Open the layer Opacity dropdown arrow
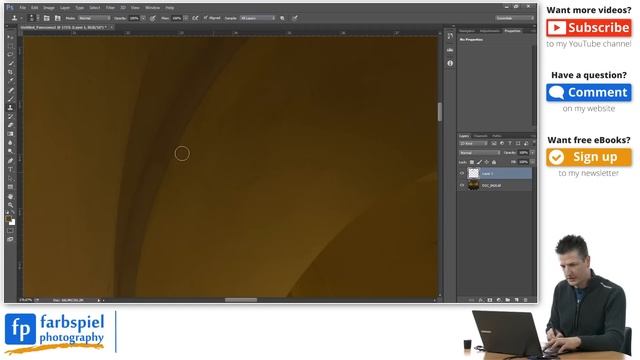This screenshot has height=360, width=640. click(532, 153)
